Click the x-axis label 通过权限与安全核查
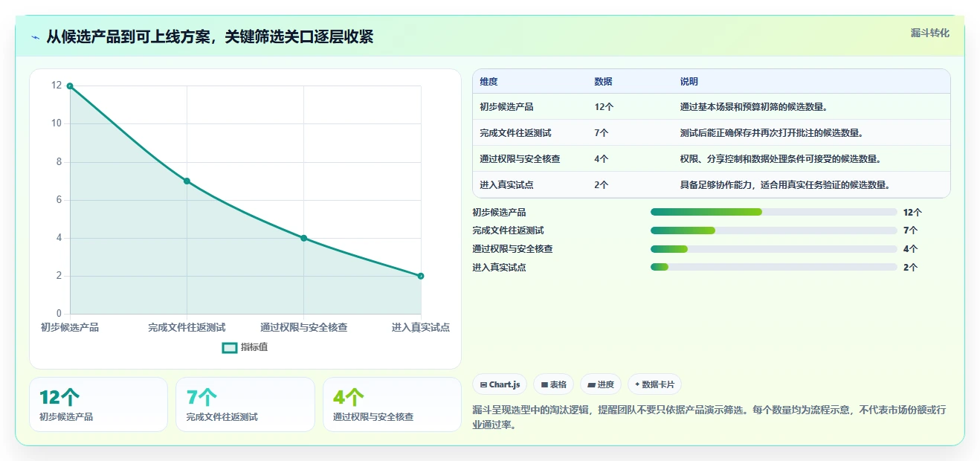This screenshot has height=461, width=980. pyautogui.click(x=303, y=327)
